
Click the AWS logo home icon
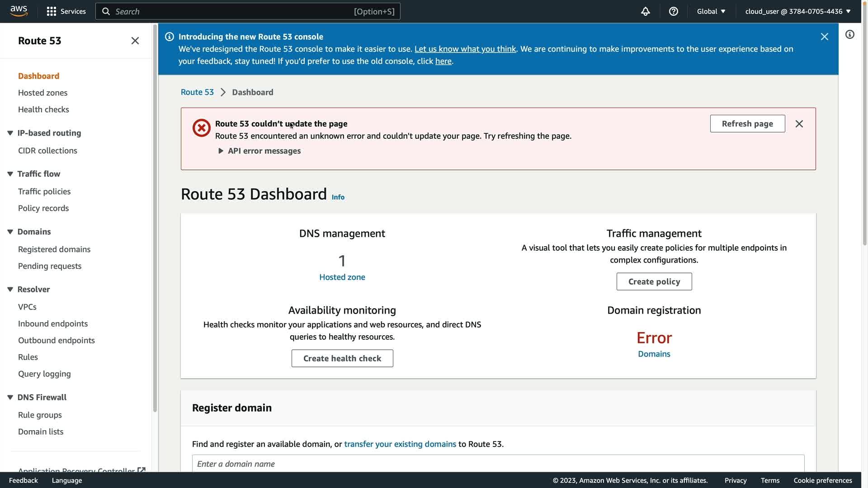[x=19, y=11]
